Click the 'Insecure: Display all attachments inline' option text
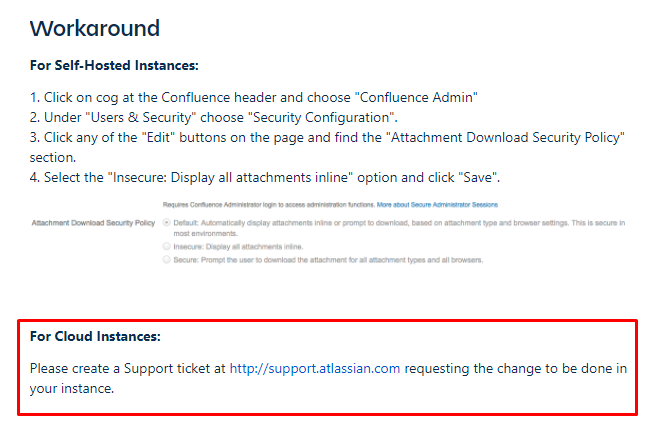The width and height of the screenshot is (660, 429). pos(238,247)
